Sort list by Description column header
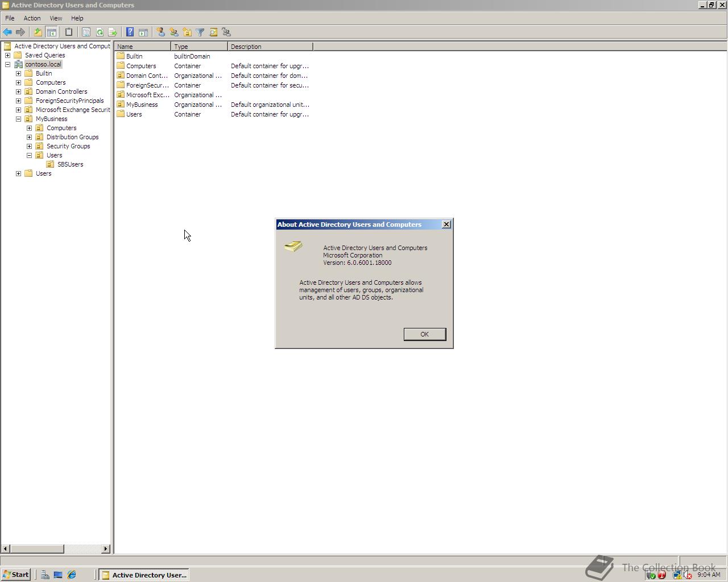 pyautogui.click(x=270, y=47)
